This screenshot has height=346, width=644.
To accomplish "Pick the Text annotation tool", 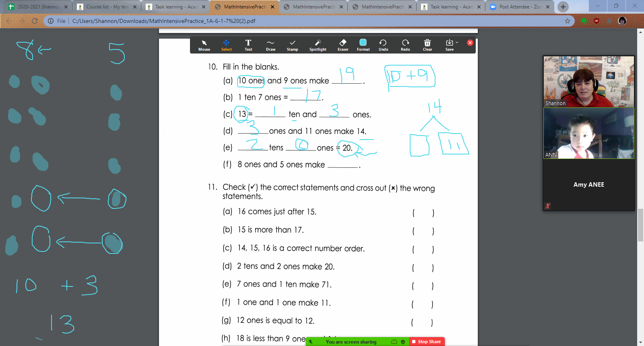I will tap(248, 45).
